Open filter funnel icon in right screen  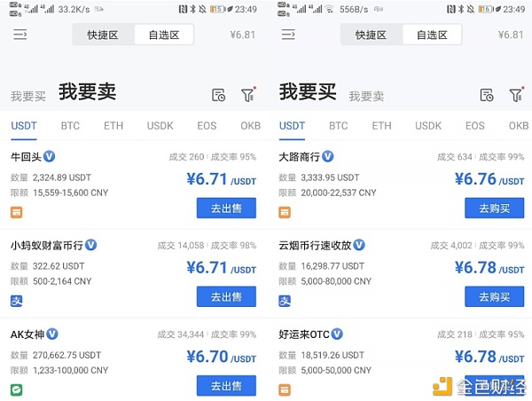[516, 95]
